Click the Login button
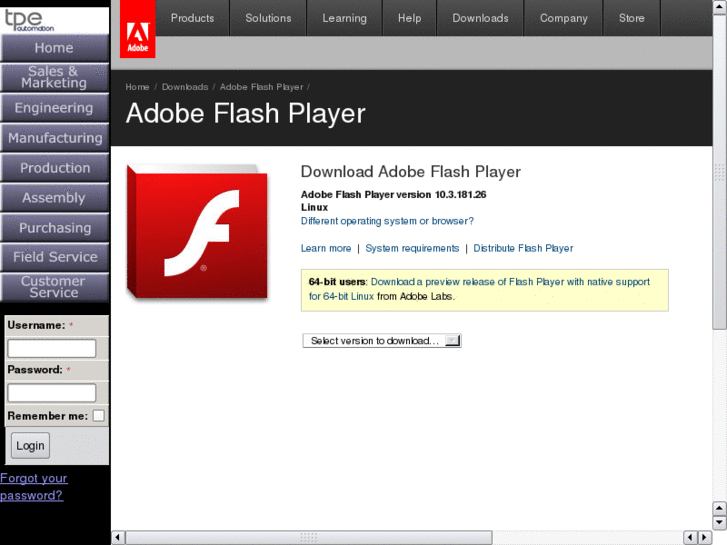 tap(30, 445)
